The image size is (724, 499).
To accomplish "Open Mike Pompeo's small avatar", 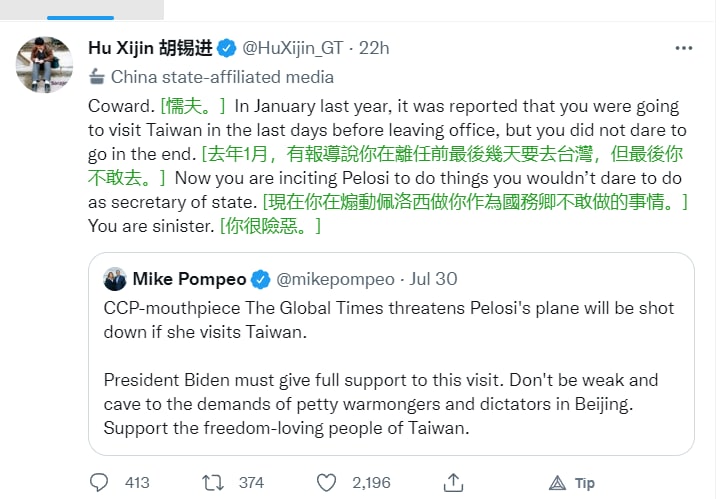I will [115, 278].
